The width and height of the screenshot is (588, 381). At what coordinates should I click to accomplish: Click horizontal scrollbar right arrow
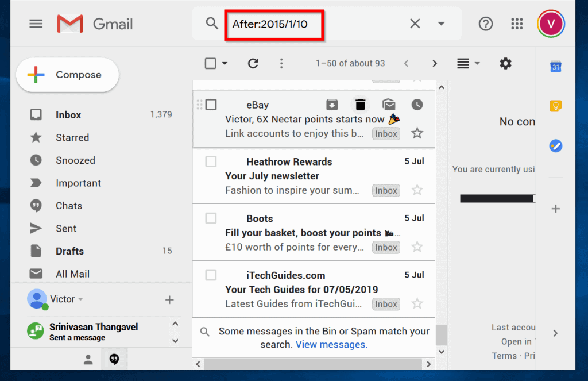(428, 364)
